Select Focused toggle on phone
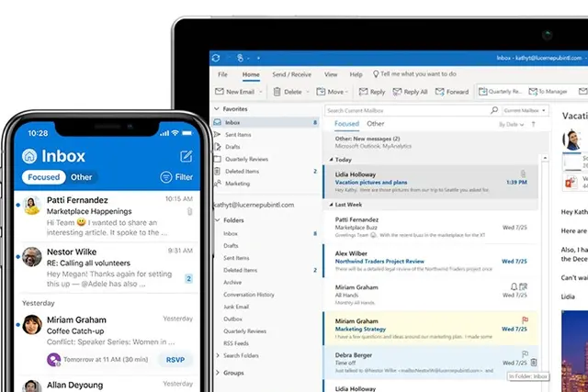The height and width of the screenshot is (392, 588). pos(44,177)
